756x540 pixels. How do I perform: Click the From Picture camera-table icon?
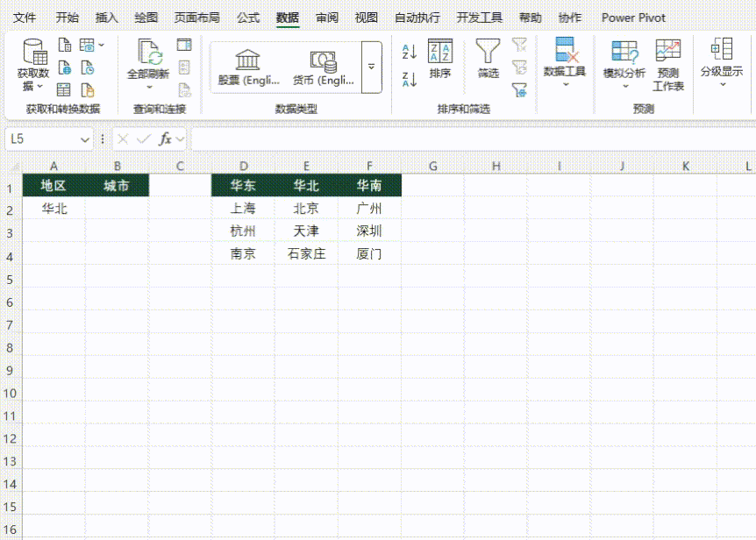[x=88, y=45]
